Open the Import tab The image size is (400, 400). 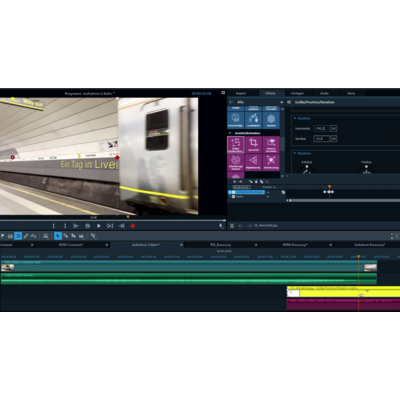(241, 93)
